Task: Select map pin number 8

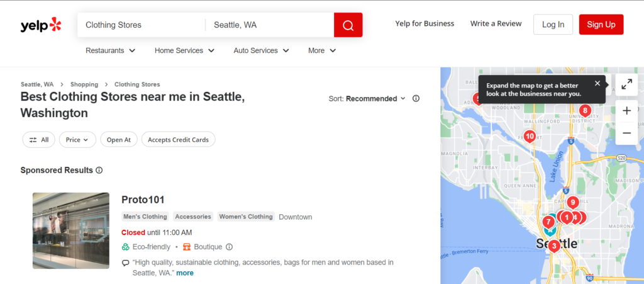Action: pyautogui.click(x=585, y=111)
